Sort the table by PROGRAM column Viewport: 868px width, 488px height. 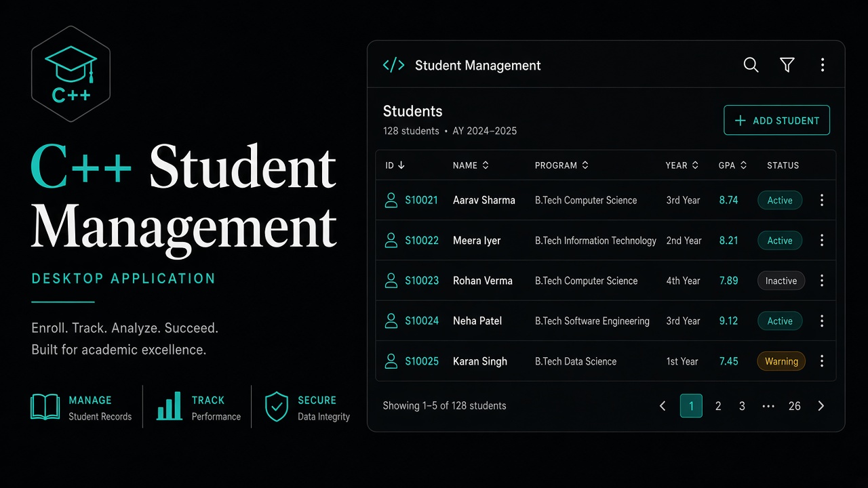point(561,165)
